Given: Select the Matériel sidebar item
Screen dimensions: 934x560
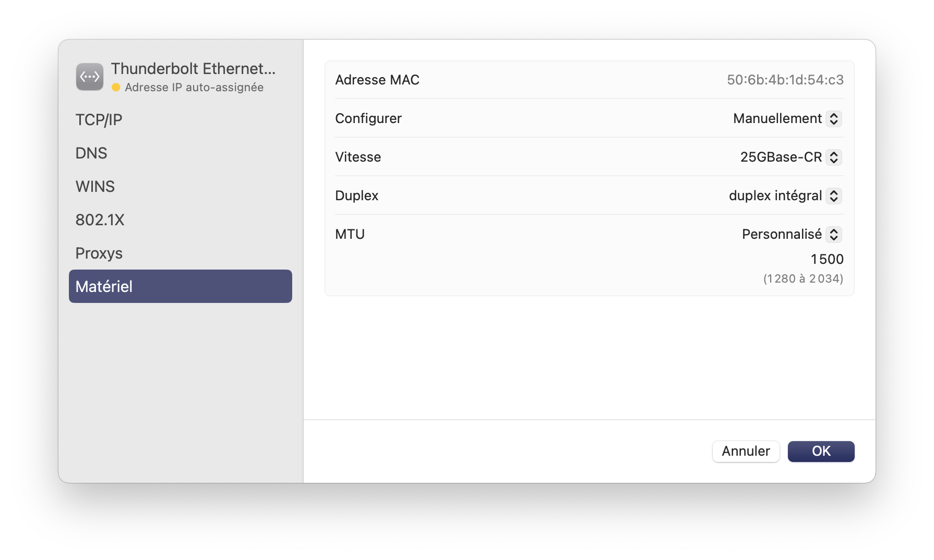Looking at the screenshot, I should (181, 286).
